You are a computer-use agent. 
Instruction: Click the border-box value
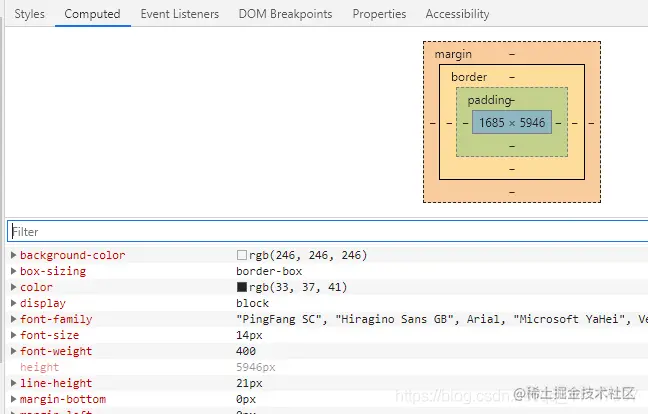point(269,271)
